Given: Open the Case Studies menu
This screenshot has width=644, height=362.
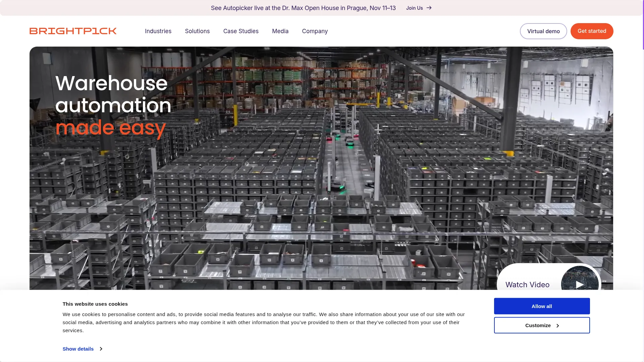Looking at the screenshot, I should [241, 31].
